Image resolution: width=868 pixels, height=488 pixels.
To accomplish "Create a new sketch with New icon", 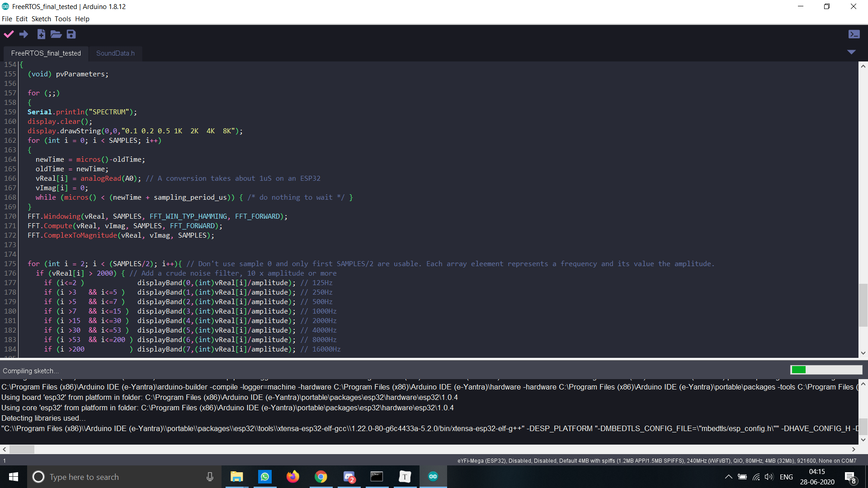I will [x=41, y=34].
